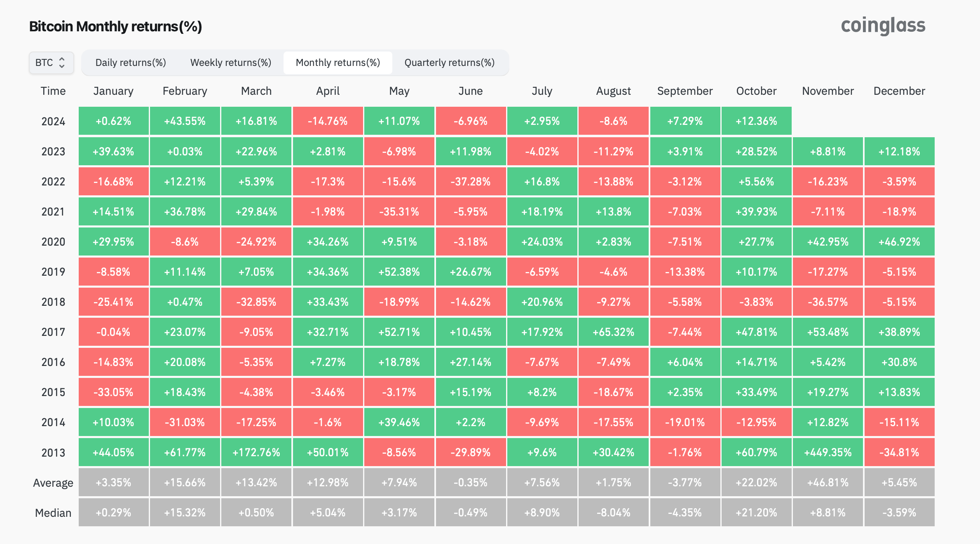
Task: Click the Median February +15.32% cell
Action: [185, 513]
